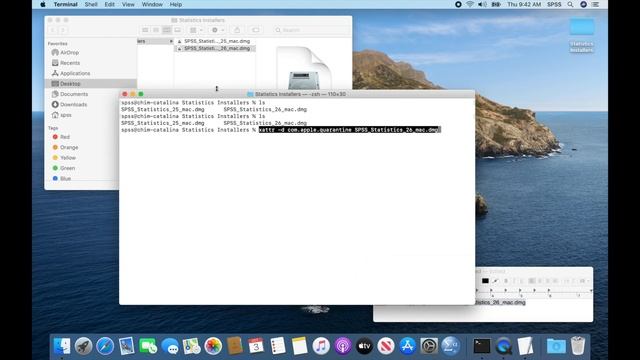Image resolution: width=640 pixels, height=360 pixels.
Task: Open text color swatch in TextEdit
Action: [x=485, y=281]
